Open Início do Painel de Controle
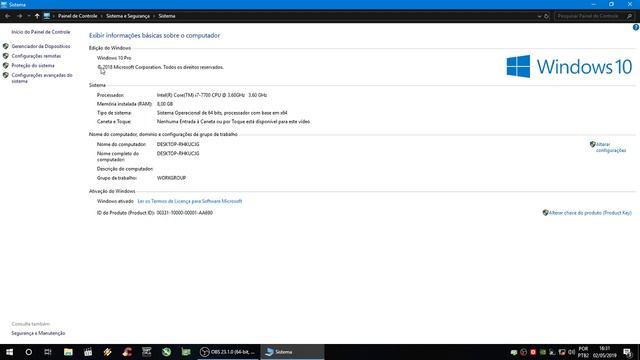This screenshot has width=640, height=360. point(41,32)
